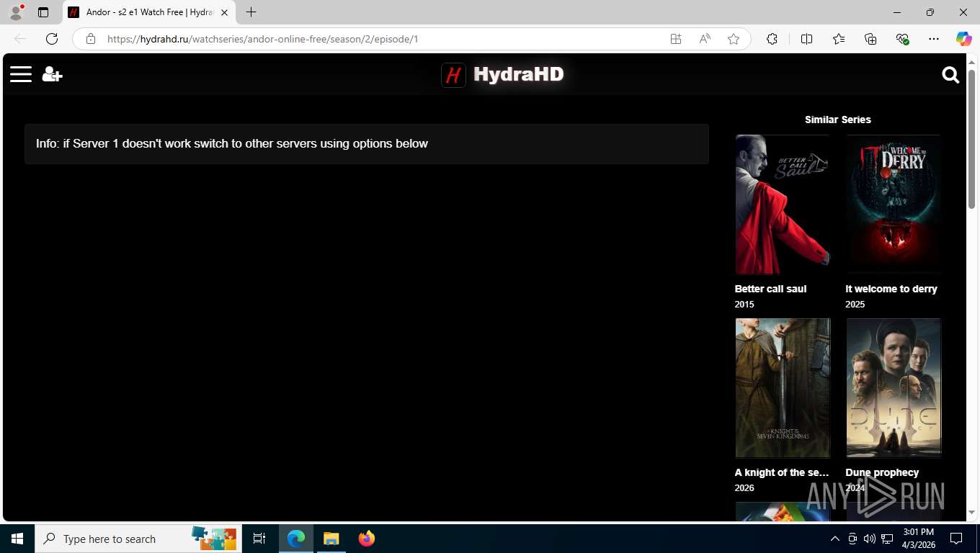Open the App available install icon in address bar
Image resolution: width=980 pixels, height=553 pixels.
676,39
